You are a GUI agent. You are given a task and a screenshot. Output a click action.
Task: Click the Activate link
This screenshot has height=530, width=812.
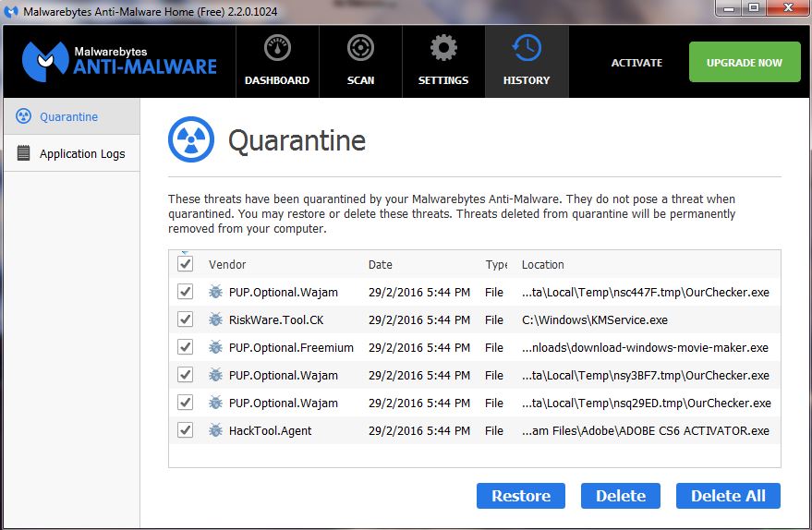(x=636, y=63)
